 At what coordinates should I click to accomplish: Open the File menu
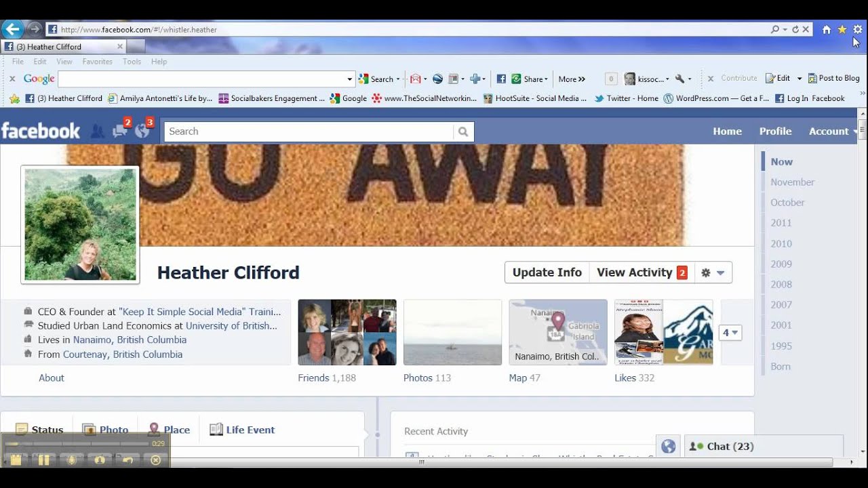click(x=18, y=62)
